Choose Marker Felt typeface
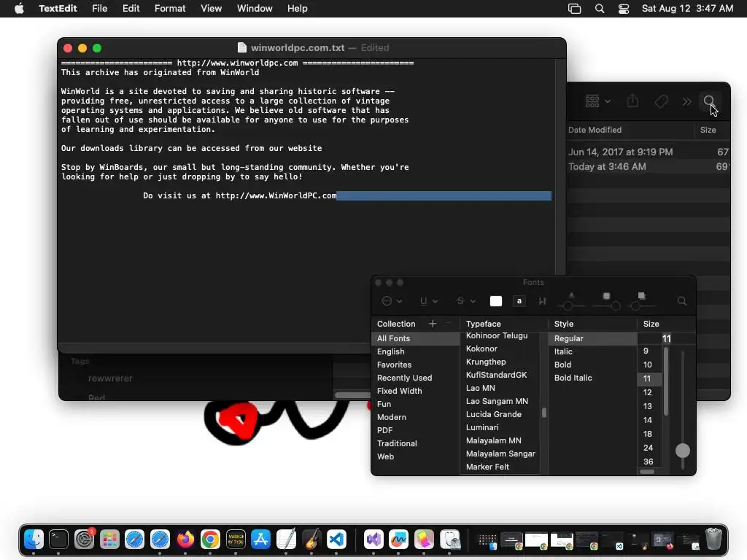This screenshot has height=560, width=747. (500, 467)
